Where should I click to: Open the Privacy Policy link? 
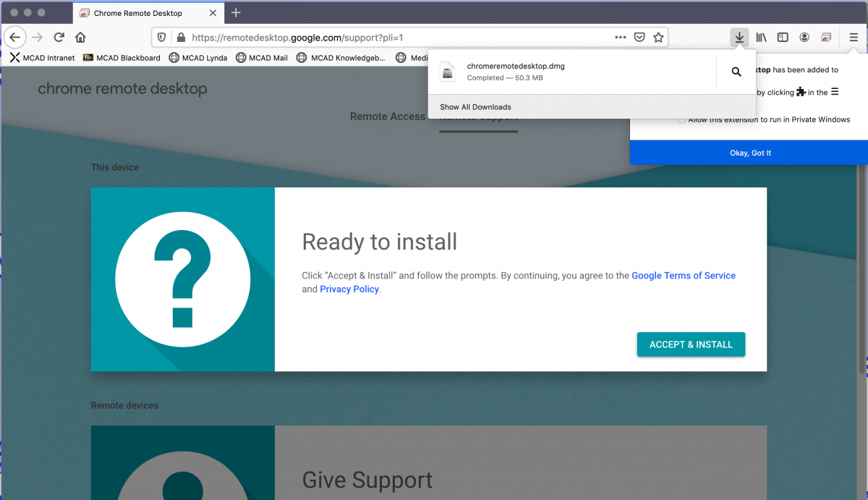[x=349, y=289]
